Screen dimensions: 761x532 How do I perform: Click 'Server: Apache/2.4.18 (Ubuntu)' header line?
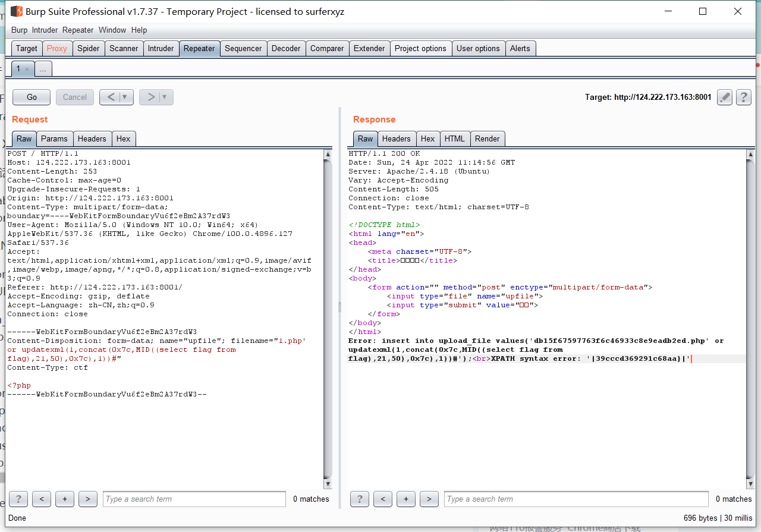(x=419, y=171)
